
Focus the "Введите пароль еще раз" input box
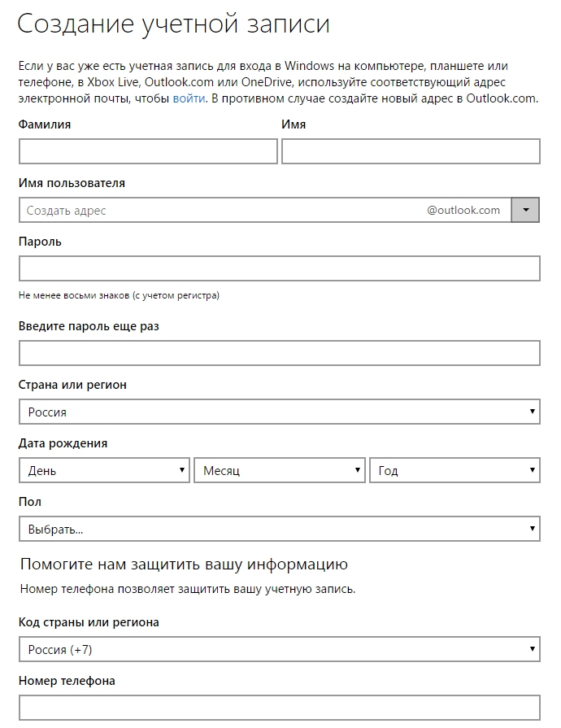click(279, 353)
